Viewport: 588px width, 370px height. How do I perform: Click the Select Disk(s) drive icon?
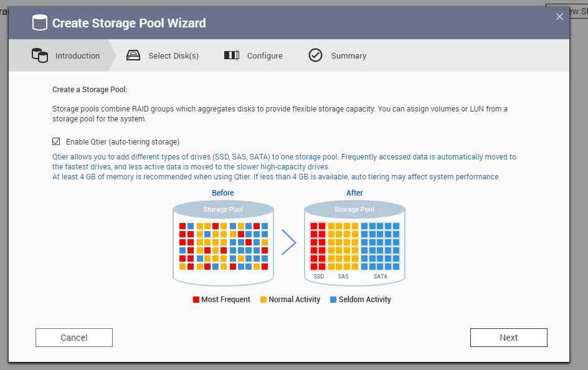tap(133, 55)
